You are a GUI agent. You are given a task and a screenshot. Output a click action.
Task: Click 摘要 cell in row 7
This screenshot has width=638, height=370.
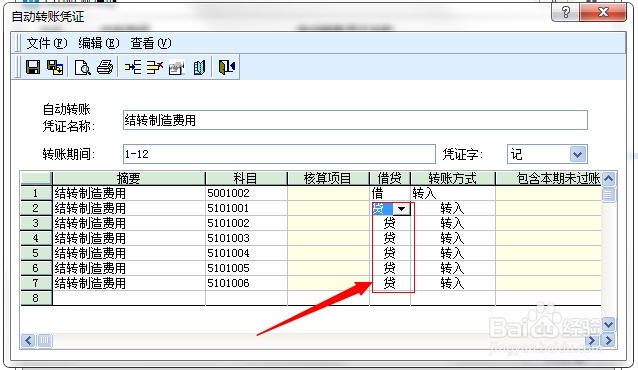click(x=129, y=283)
